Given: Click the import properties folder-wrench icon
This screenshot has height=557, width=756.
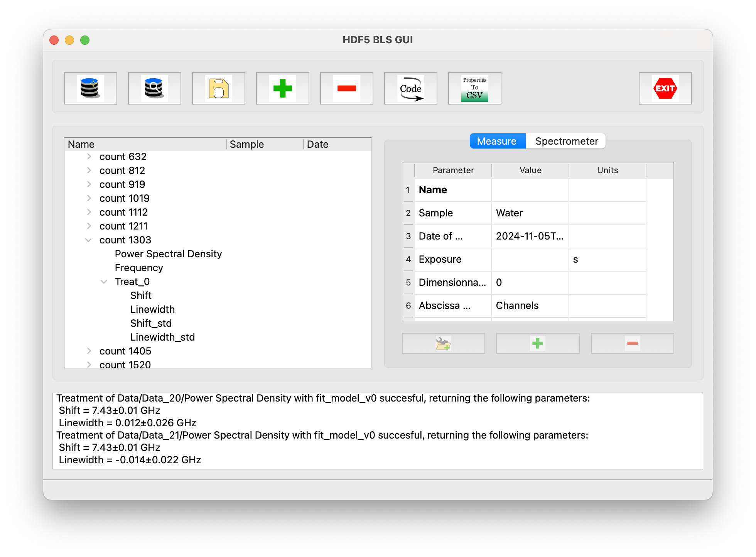Looking at the screenshot, I should tap(443, 343).
